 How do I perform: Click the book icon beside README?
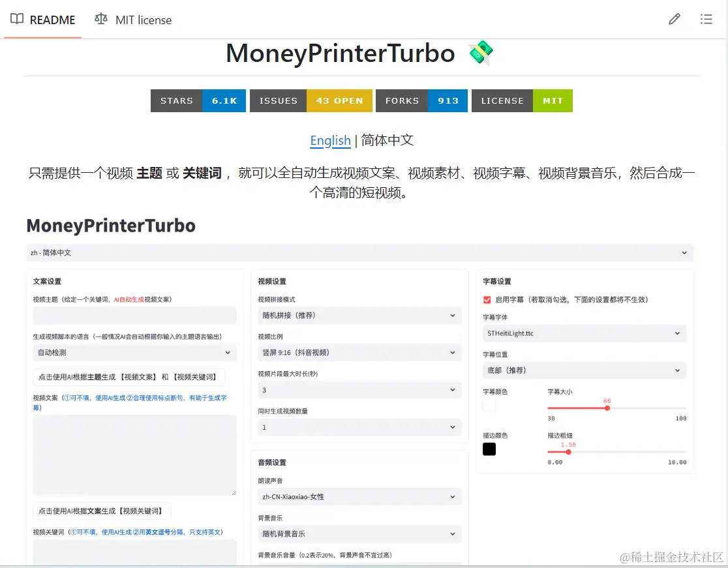click(17, 19)
